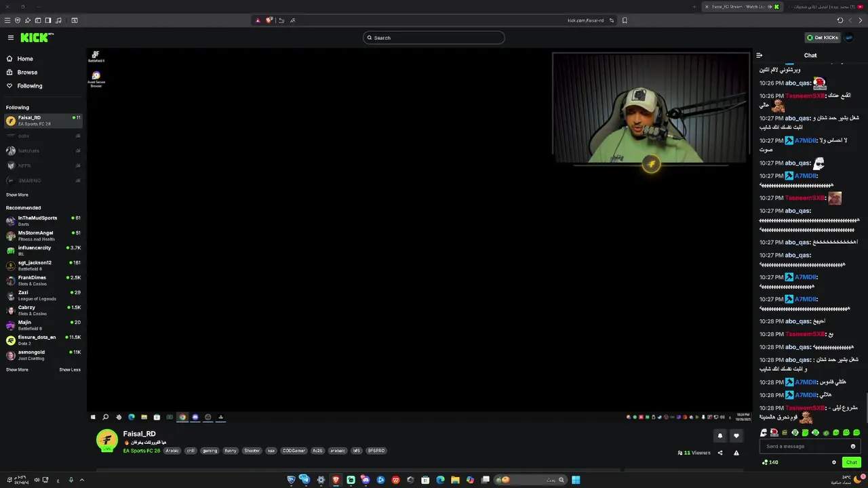Select the CODGamer stream tag
Image resolution: width=868 pixels, height=488 pixels.
tap(294, 451)
